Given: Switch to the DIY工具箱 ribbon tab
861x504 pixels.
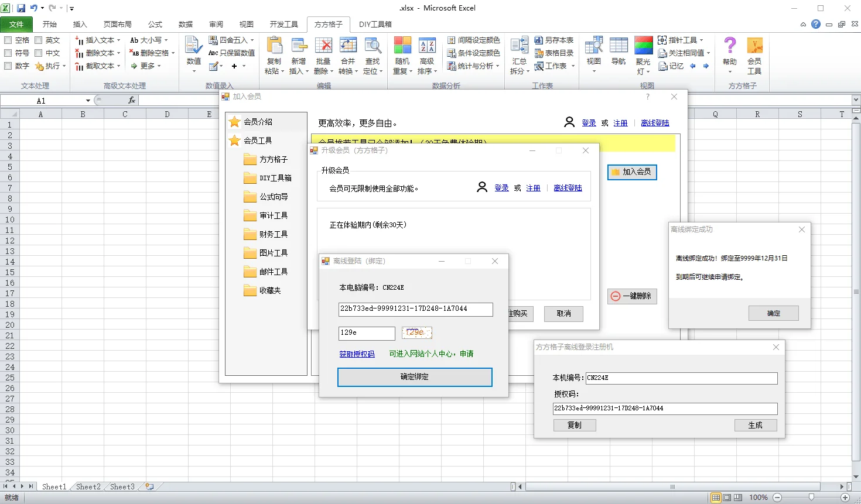Looking at the screenshot, I should point(375,25).
